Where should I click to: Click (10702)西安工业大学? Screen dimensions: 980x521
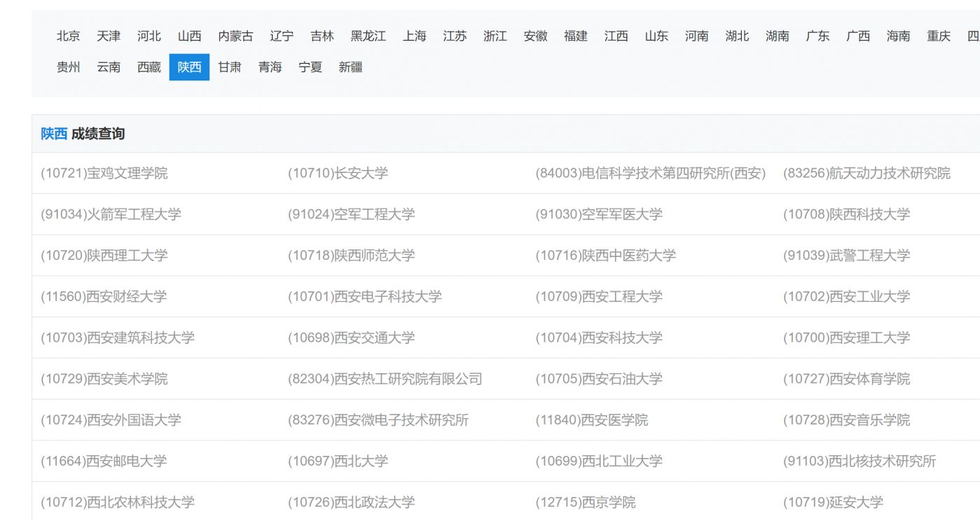[x=846, y=297]
